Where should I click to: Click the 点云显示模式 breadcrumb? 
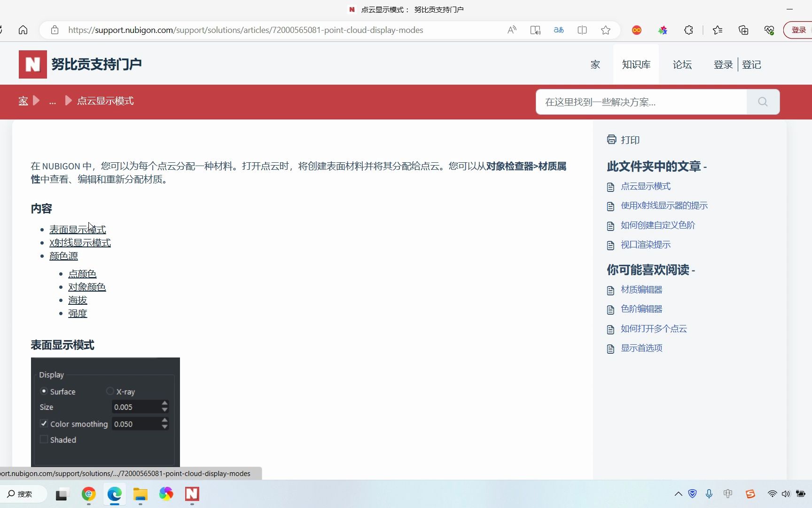[x=105, y=101]
